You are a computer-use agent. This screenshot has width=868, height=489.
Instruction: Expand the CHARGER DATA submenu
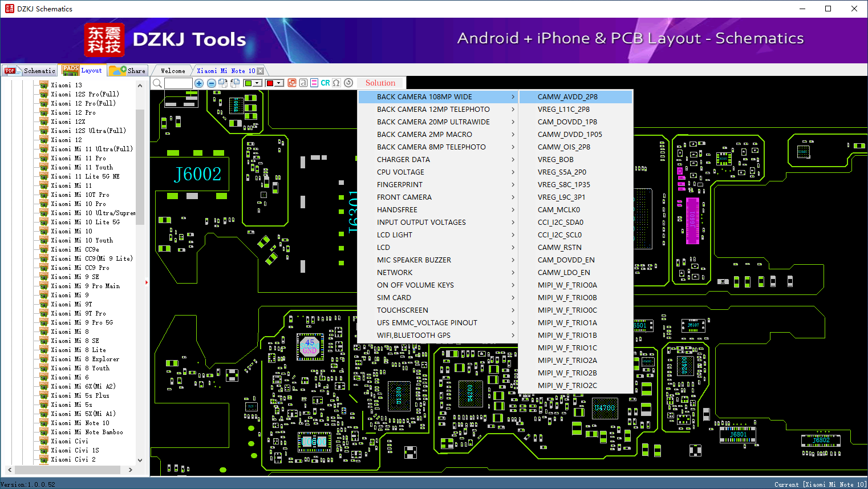[438, 160]
